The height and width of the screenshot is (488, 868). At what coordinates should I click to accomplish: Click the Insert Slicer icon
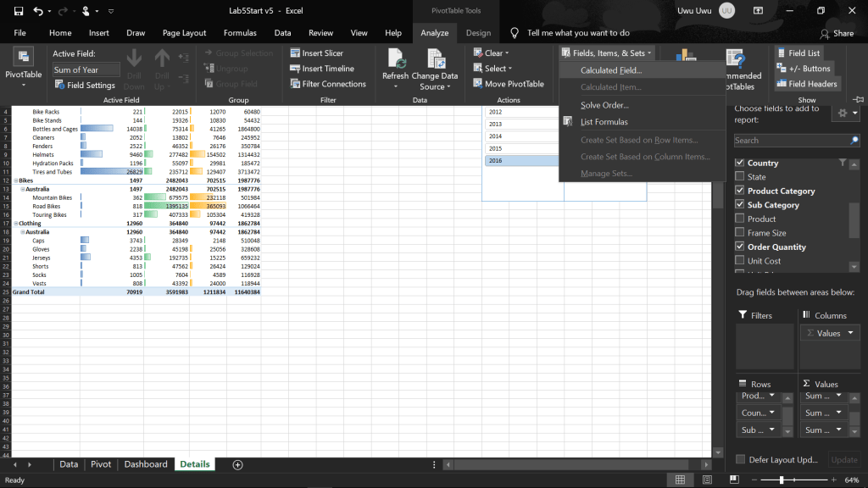click(295, 53)
